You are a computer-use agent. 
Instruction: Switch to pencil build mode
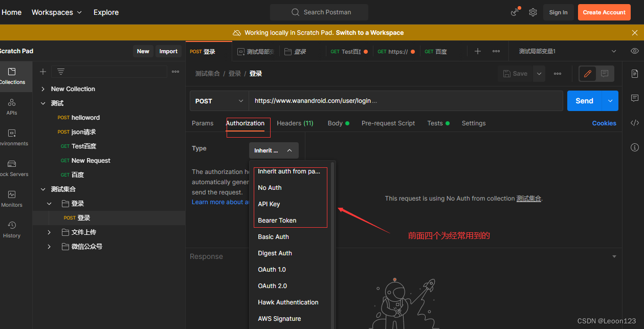pos(588,74)
